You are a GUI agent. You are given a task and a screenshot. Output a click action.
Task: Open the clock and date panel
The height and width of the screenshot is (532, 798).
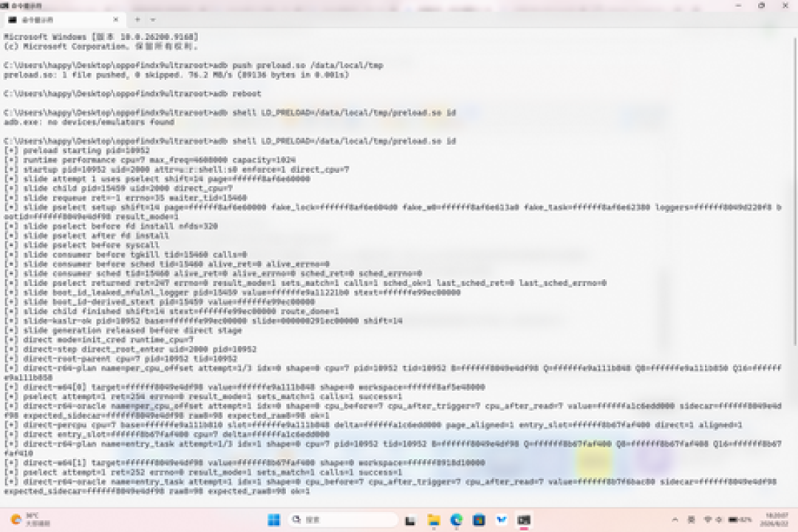(x=774, y=519)
